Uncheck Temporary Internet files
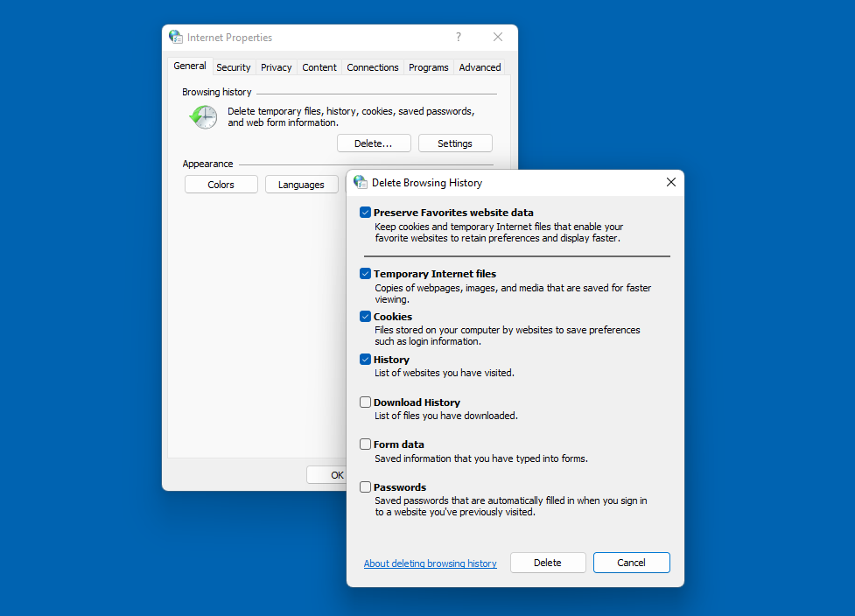The width and height of the screenshot is (855, 616). (365, 273)
